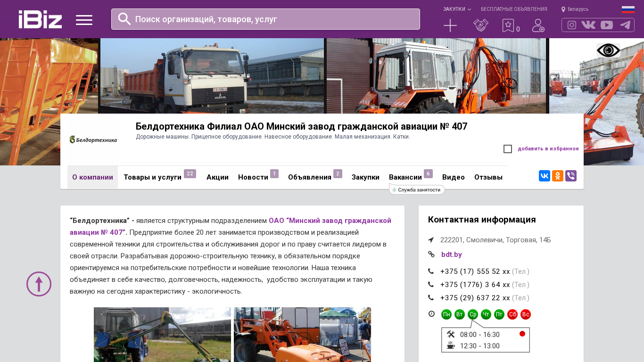Select Saturday (Сб) in working days
The height and width of the screenshot is (362, 644).
512,314
